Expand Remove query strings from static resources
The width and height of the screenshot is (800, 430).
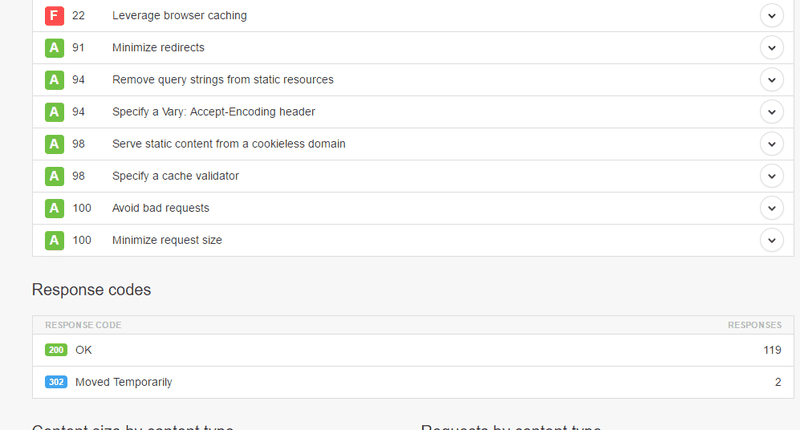(771, 80)
